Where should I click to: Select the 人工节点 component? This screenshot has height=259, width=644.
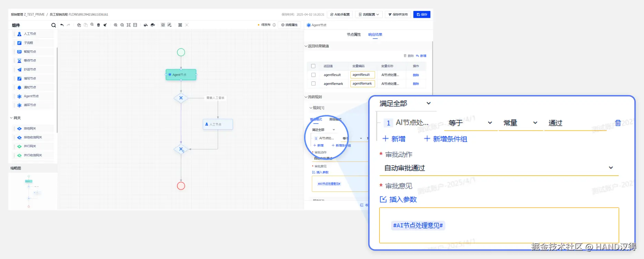(x=33, y=34)
